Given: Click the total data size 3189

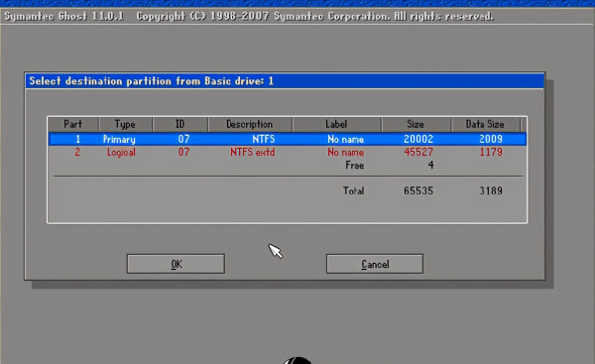Looking at the screenshot, I should pos(491,190).
